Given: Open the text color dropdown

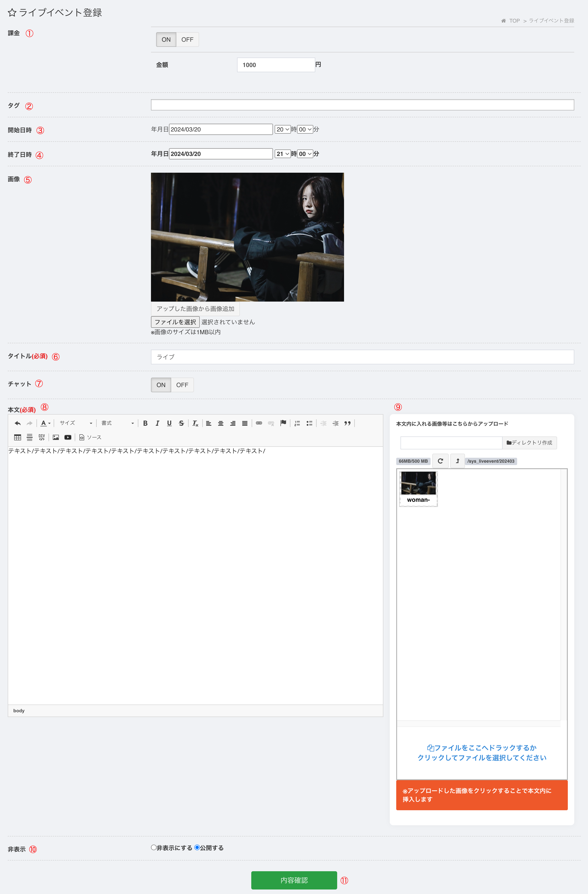Looking at the screenshot, I should (x=46, y=423).
